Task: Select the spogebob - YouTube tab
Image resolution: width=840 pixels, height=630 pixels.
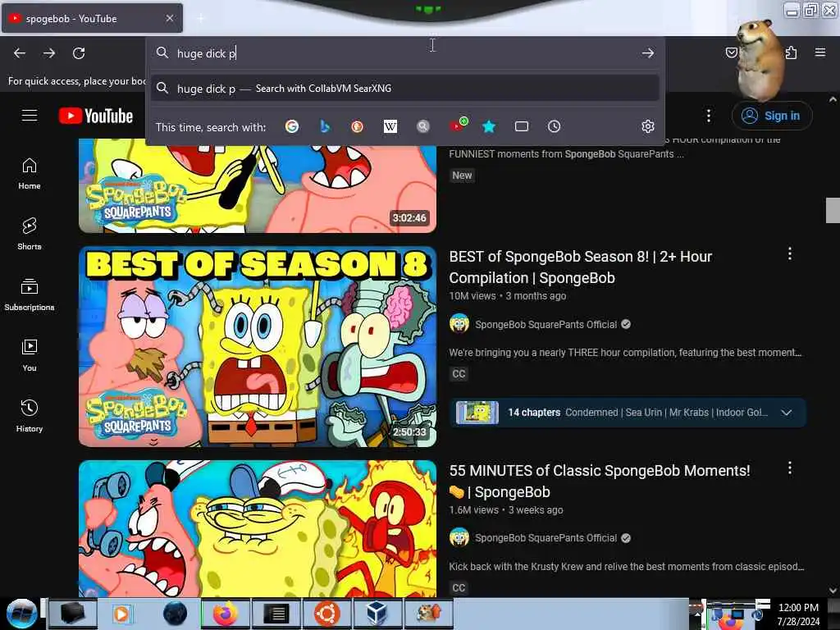Action: coord(92,18)
